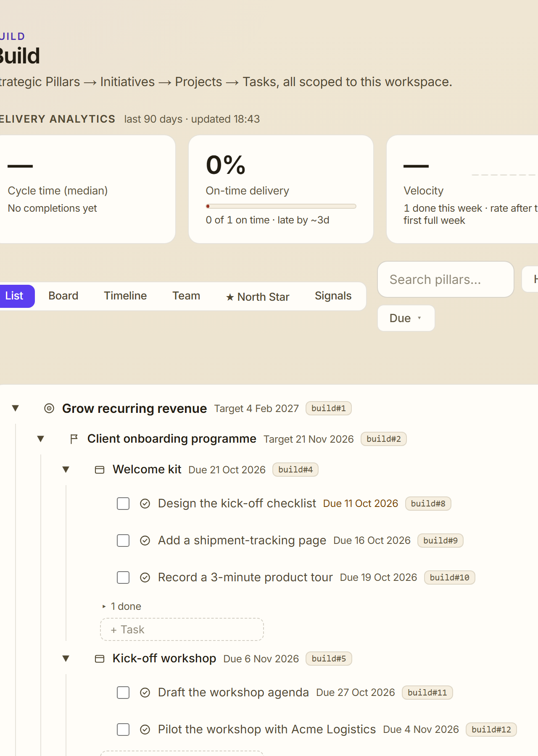
Task: Click the Kick-off workshop project title
Action: click(164, 659)
